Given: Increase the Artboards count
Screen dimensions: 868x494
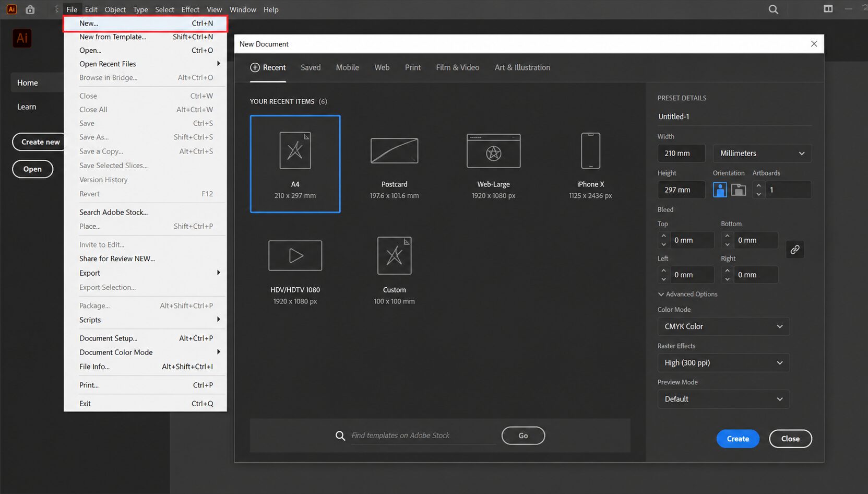Looking at the screenshot, I should [x=759, y=185].
